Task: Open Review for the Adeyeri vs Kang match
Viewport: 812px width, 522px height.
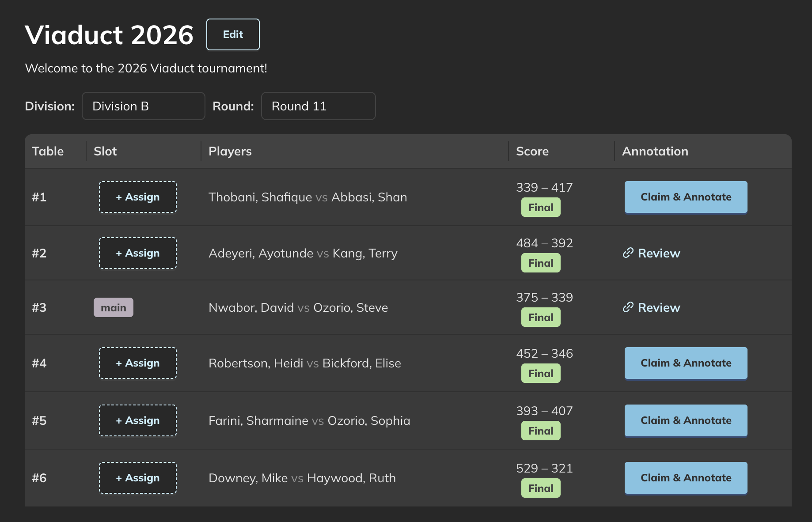Action: (659, 253)
